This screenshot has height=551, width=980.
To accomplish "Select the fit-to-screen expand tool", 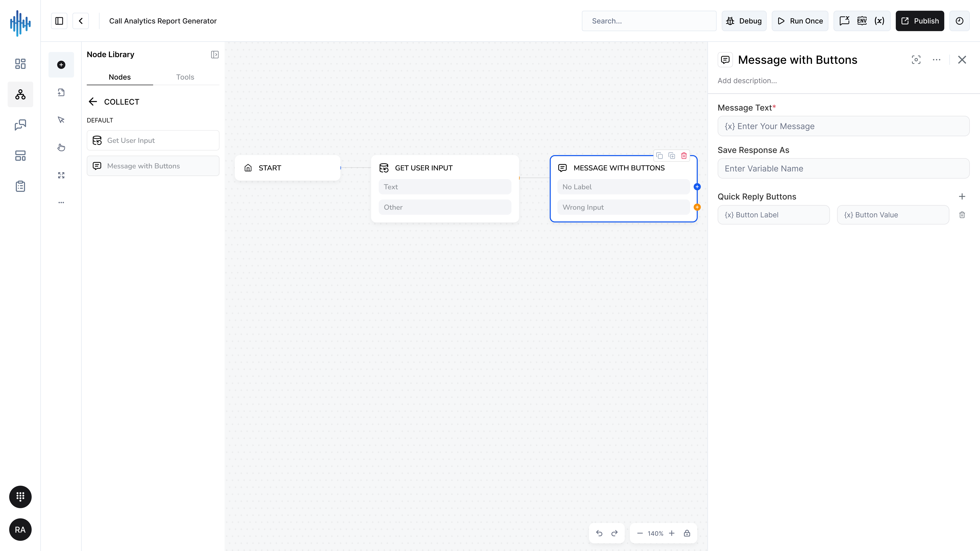I will point(61,175).
